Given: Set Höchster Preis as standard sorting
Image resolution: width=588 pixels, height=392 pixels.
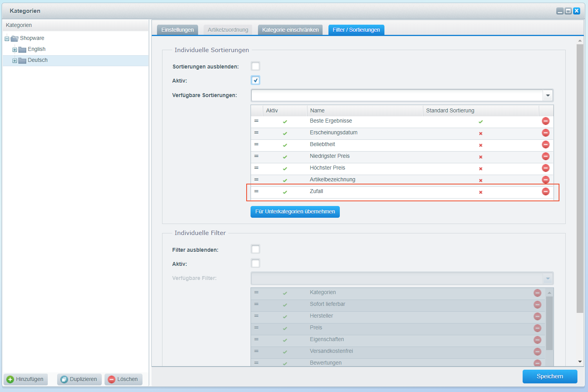Looking at the screenshot, I should pos(481,169).
